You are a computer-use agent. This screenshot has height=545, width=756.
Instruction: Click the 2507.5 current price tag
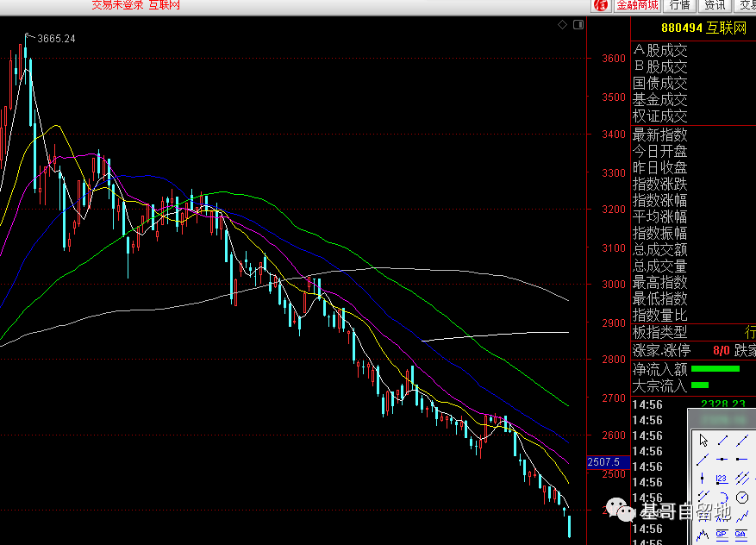609,462
